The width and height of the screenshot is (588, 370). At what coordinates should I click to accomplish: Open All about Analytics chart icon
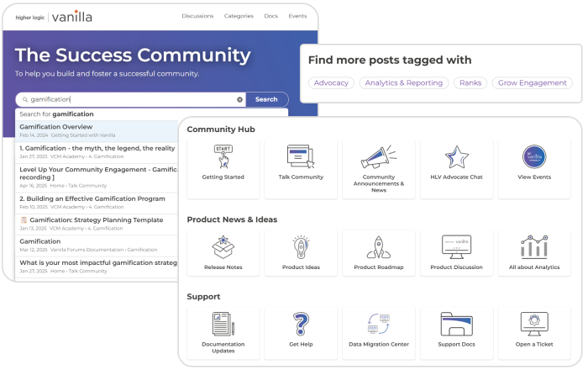(x=534, y=246)
